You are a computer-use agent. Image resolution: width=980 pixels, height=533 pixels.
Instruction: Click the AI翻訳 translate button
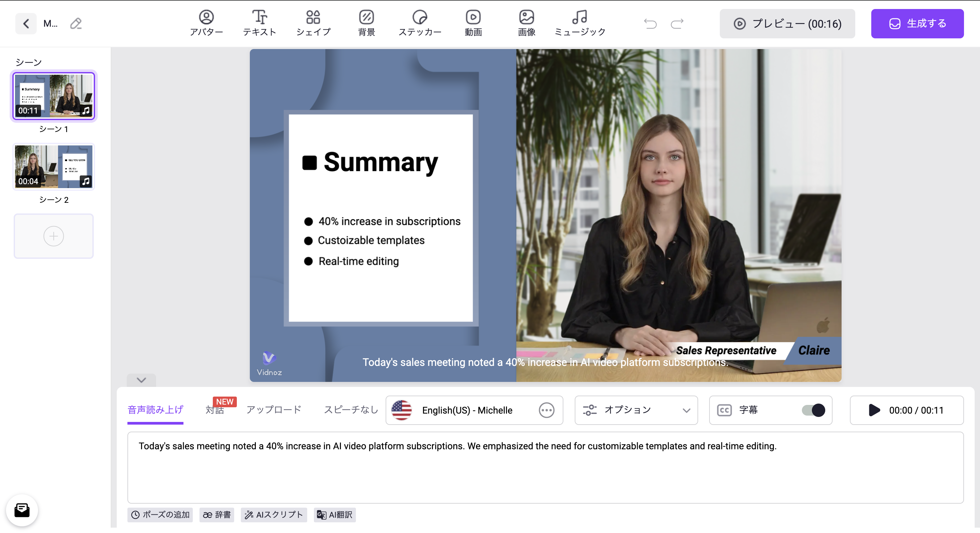tap(335, 515)
